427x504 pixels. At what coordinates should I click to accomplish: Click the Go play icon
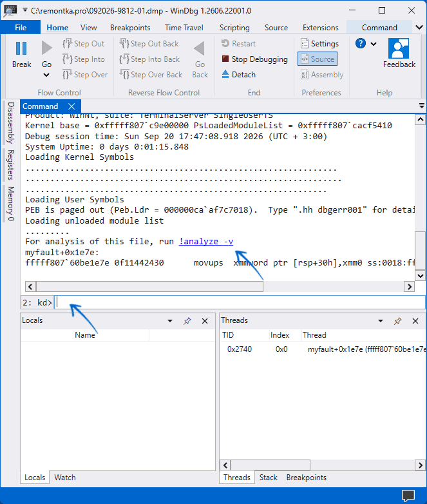[46, 48]
